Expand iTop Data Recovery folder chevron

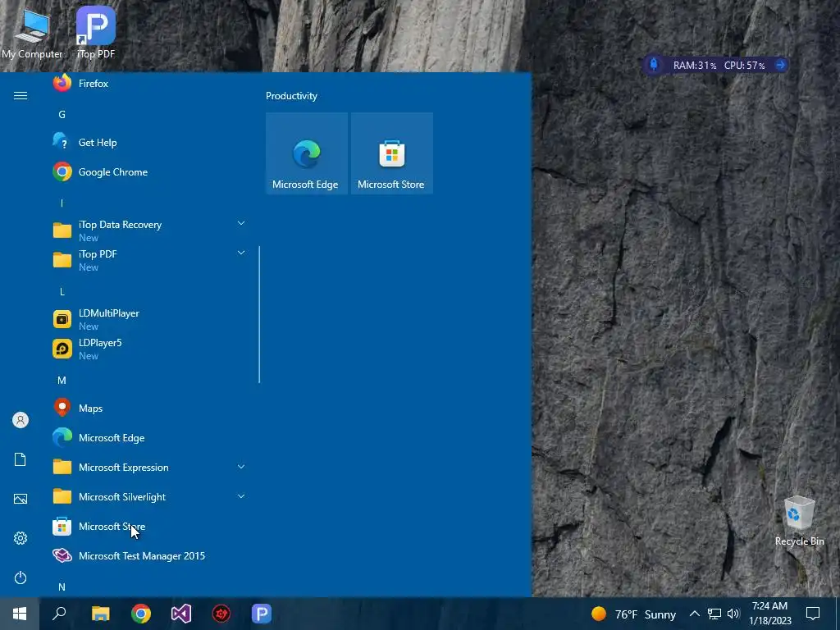[x=241, y=223]
